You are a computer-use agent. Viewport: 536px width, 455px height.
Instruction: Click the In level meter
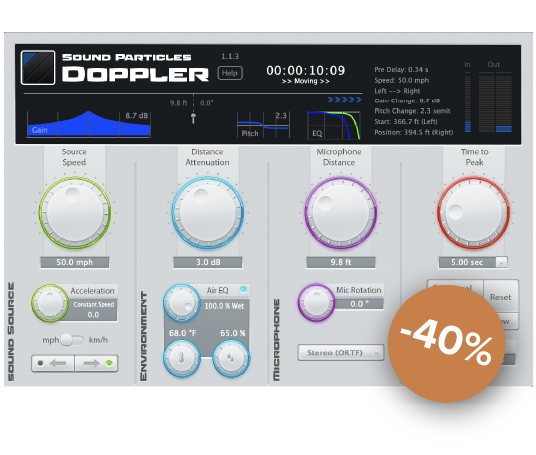click(468, 102)
